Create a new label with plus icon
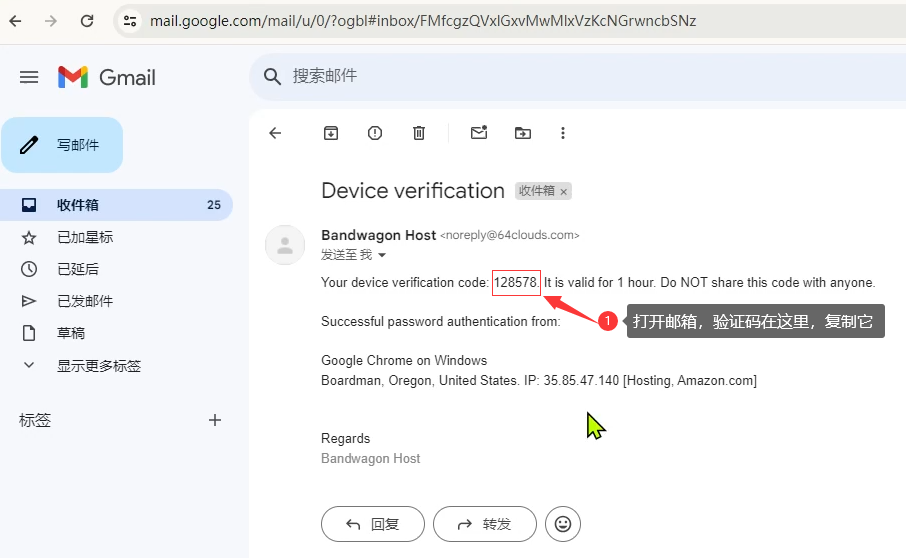The width and height of the screenshot is (906, 558). [x=214, y=420]
